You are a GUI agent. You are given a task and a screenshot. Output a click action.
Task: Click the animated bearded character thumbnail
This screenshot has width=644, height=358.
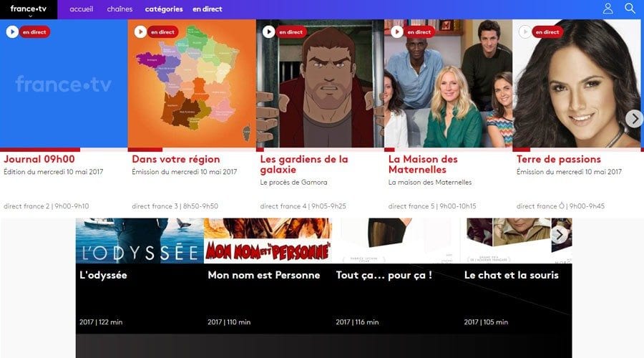320,84
